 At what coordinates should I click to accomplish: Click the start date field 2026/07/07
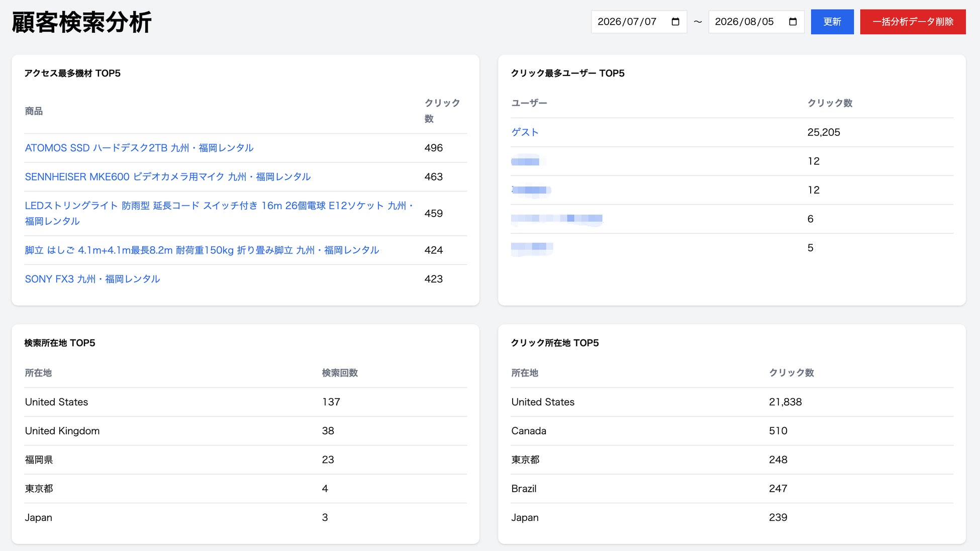pos(639,22)
